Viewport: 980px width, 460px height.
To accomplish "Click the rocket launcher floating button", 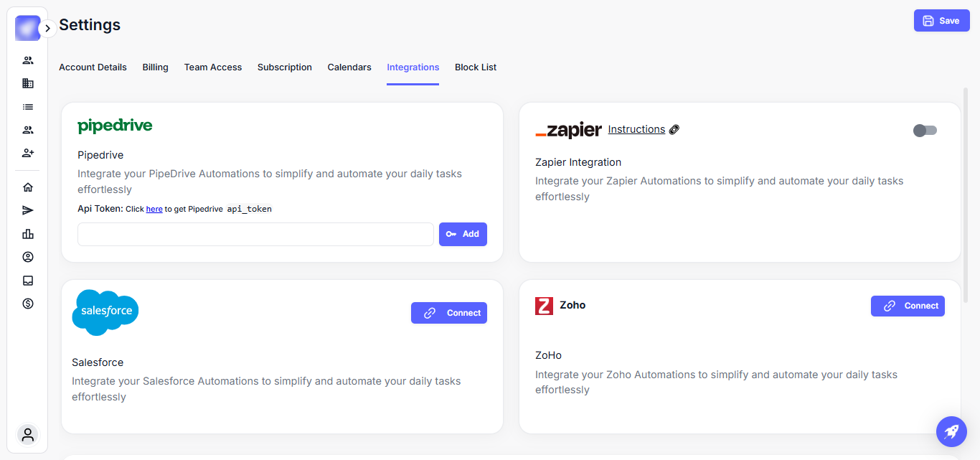I will [x=951, y=431].
